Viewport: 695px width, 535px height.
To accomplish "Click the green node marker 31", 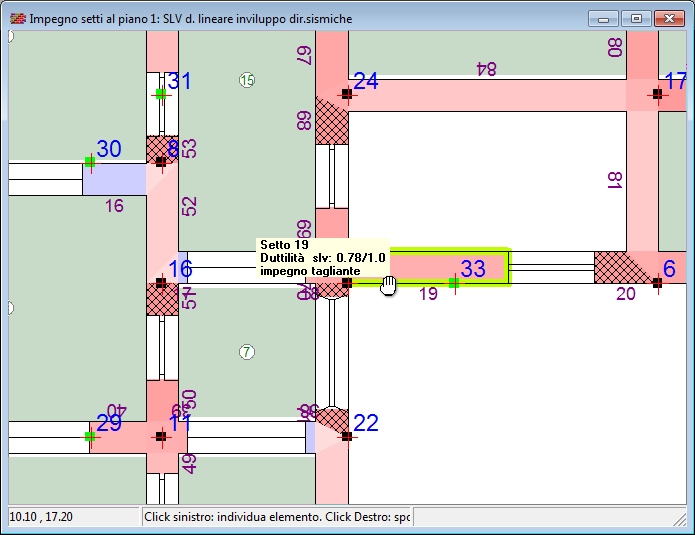I will pos(161,94).
